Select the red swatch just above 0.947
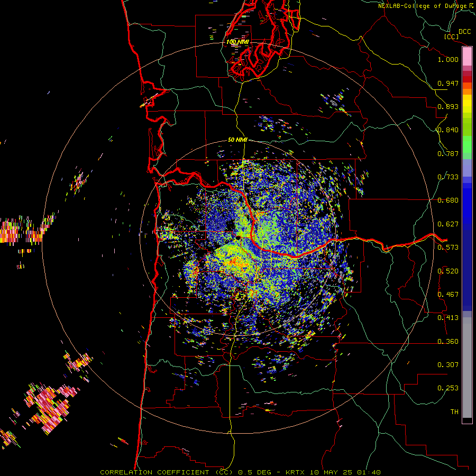476x476 pixels. coord(467,79)
